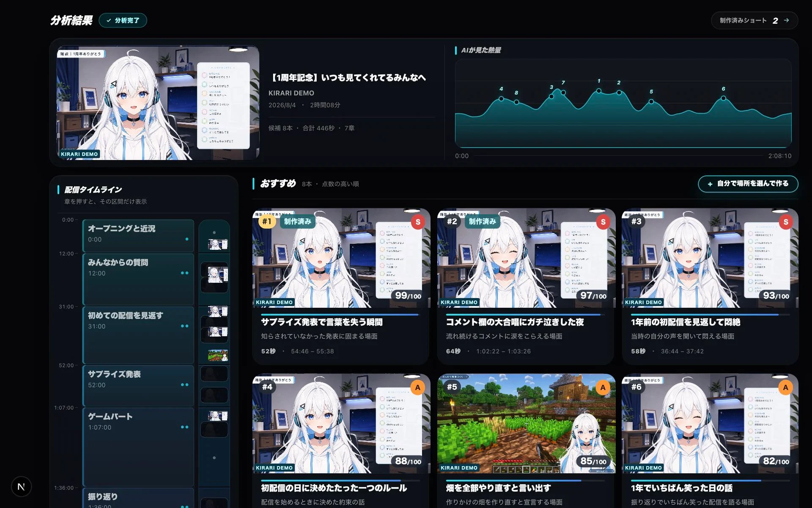The image size is (812, 508).
Task: Click the 99/100 score label
Action: 408,295
